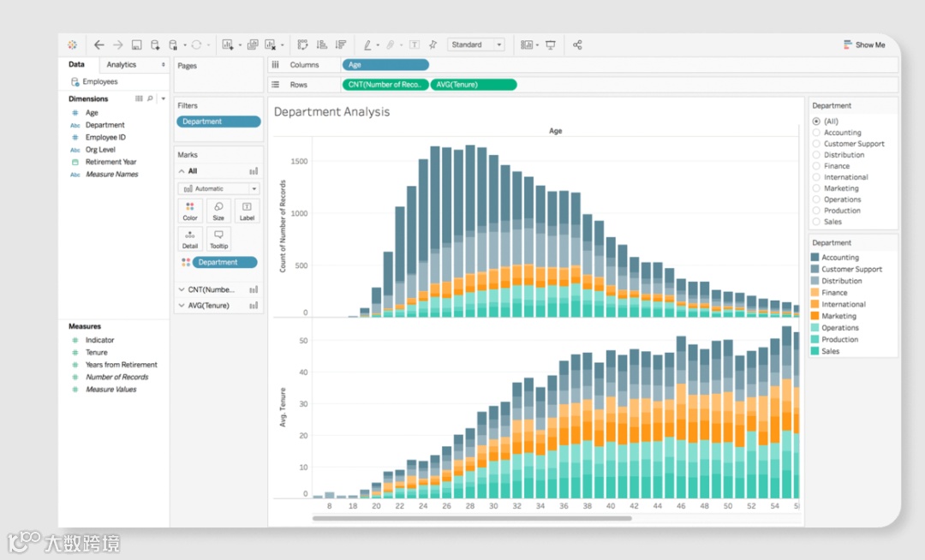925x560 pixels.
Task: Switch to the Data tab
Action: tap(77, 64)
